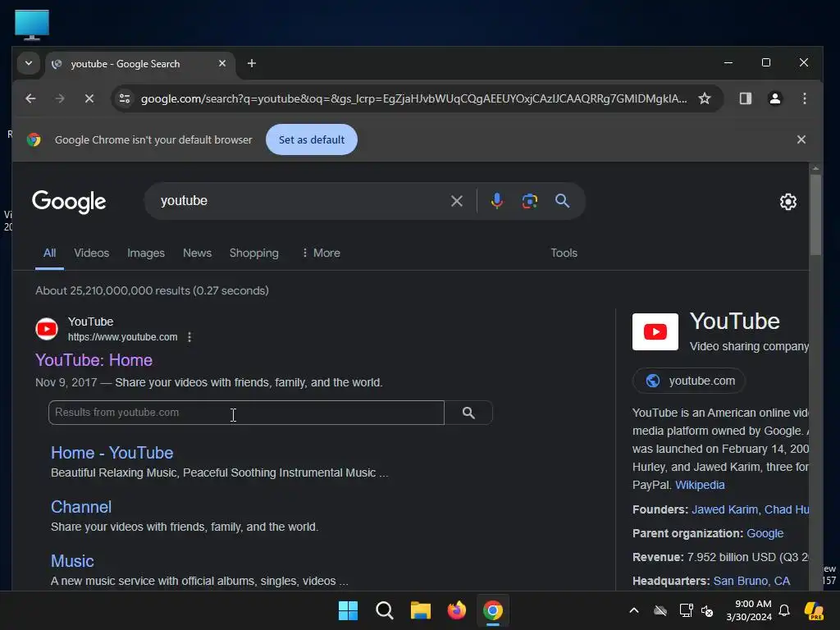
Task: Go back using the browser back arrow
Action: [x=30, y=98]
